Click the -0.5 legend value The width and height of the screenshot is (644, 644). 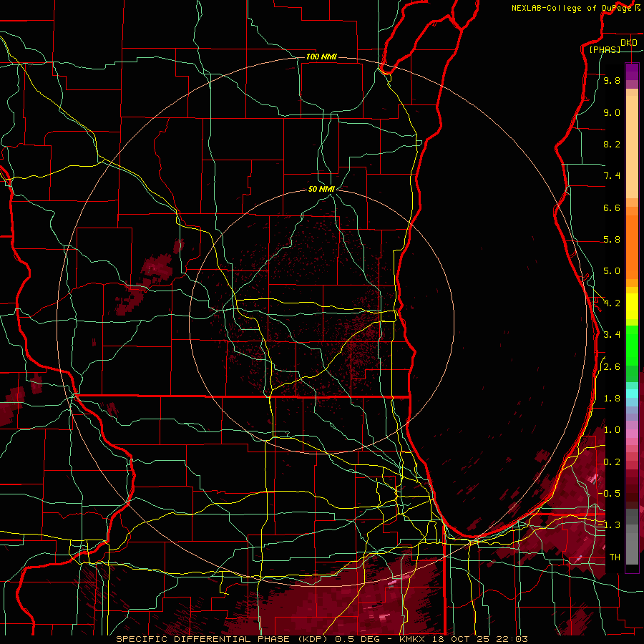(610, 494)
